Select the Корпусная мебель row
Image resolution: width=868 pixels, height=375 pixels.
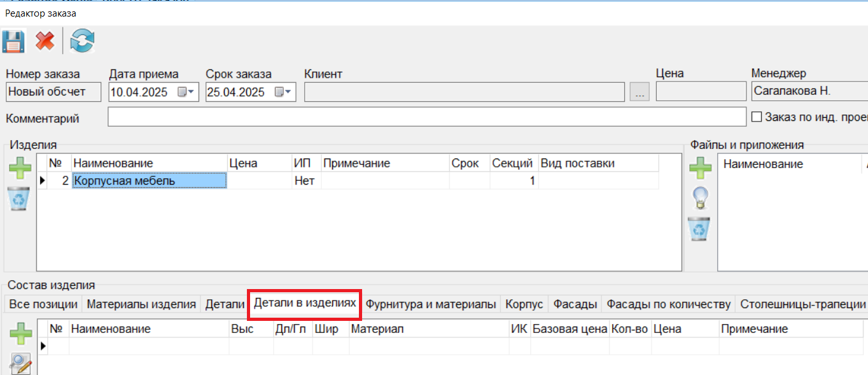pos(149,181)
